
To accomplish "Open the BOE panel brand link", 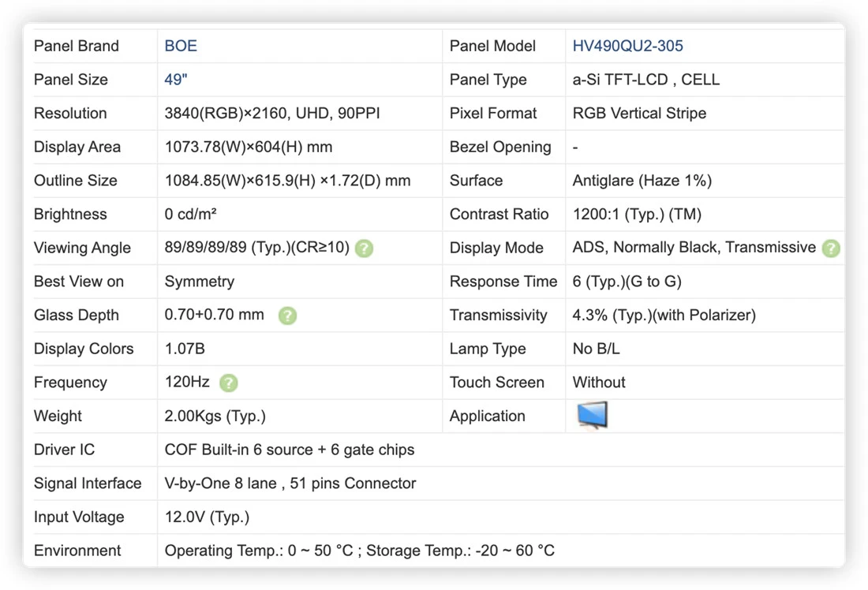I will point(181,46).
